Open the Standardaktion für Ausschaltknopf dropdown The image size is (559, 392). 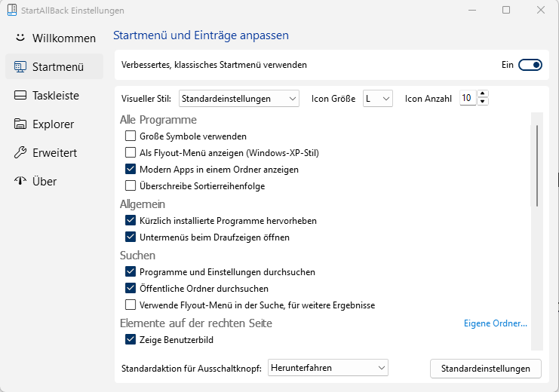point(327,368)
